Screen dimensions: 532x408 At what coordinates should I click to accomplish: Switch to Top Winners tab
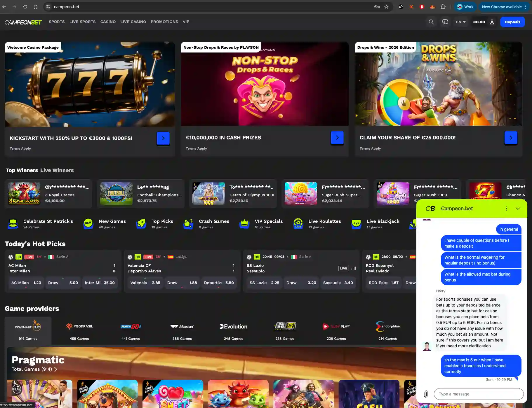coord(22,170)
